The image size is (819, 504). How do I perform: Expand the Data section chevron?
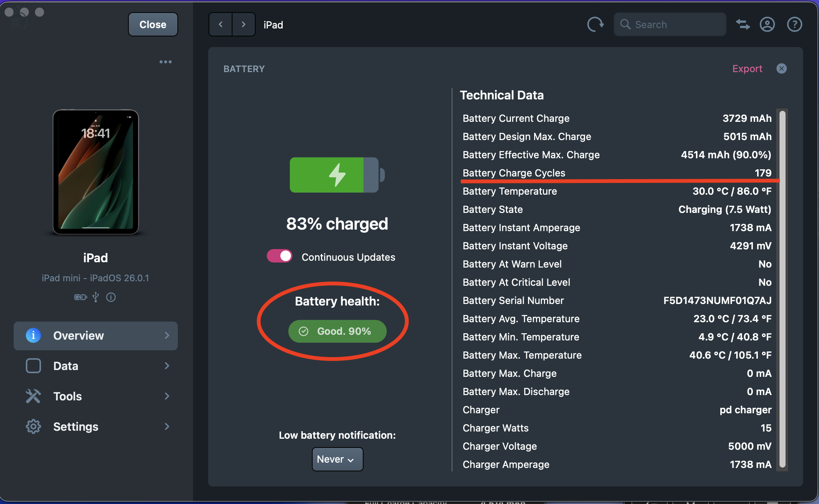click(167, 366)
